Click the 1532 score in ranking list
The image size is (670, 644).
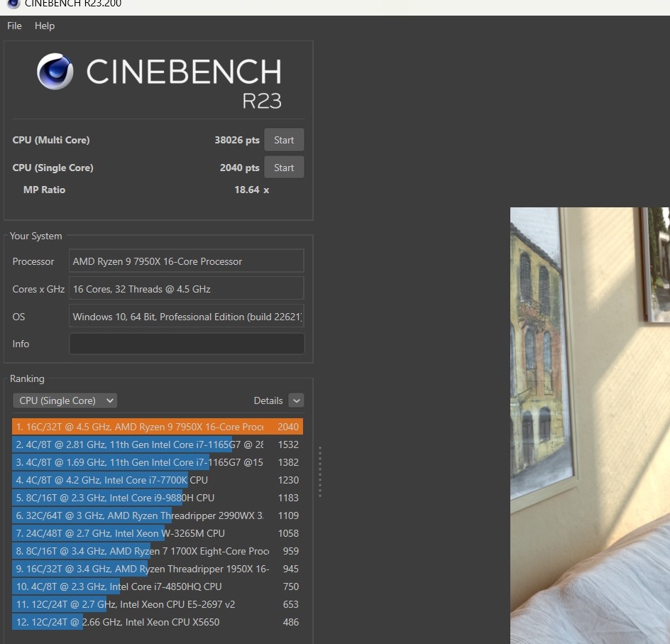pos(288,444)
